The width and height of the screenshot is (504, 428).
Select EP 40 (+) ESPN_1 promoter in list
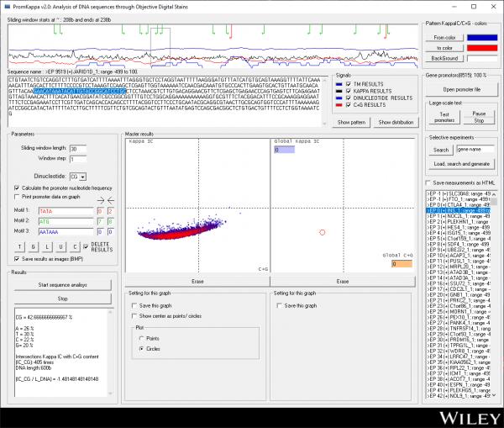[x=459, y=385]
